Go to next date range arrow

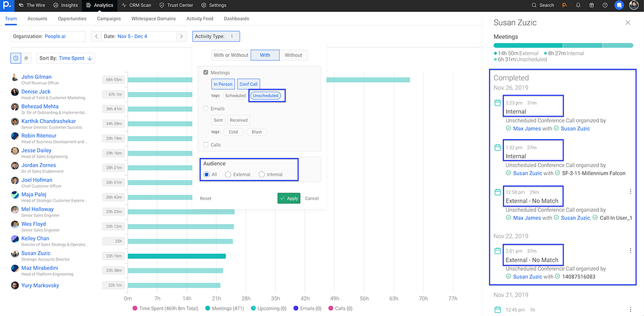coord(182,37)
